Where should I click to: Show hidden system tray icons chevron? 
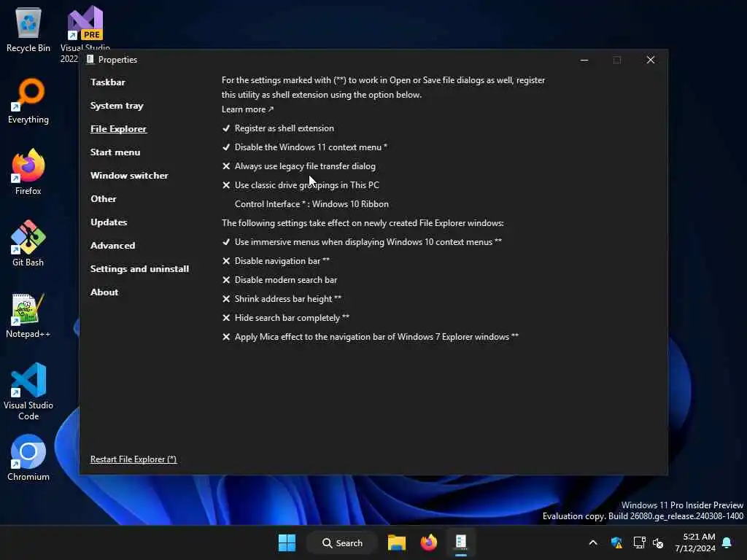(x=593, y=542)
